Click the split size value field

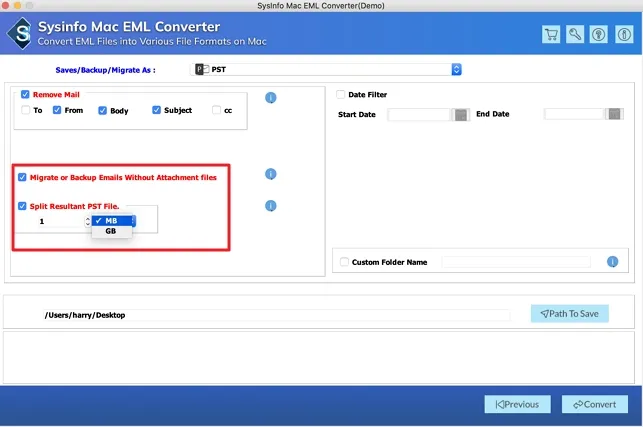[61, 221]
